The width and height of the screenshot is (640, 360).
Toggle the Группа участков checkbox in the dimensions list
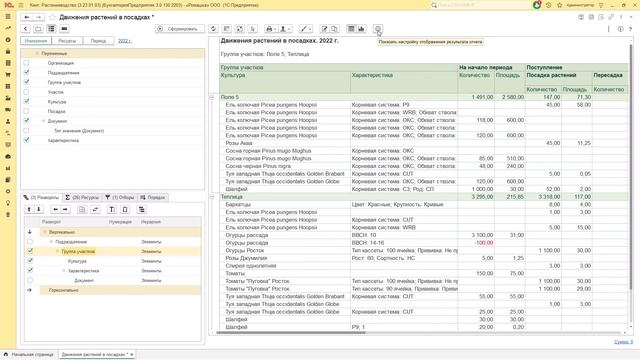coord(27,82)
